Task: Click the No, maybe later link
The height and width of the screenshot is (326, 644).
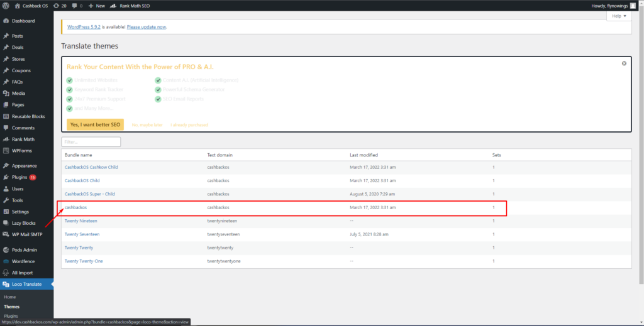Action: (147, 125)
